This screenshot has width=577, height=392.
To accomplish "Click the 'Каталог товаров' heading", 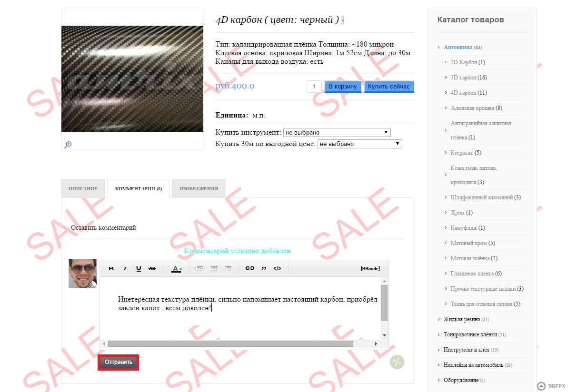I will point(470,20).
